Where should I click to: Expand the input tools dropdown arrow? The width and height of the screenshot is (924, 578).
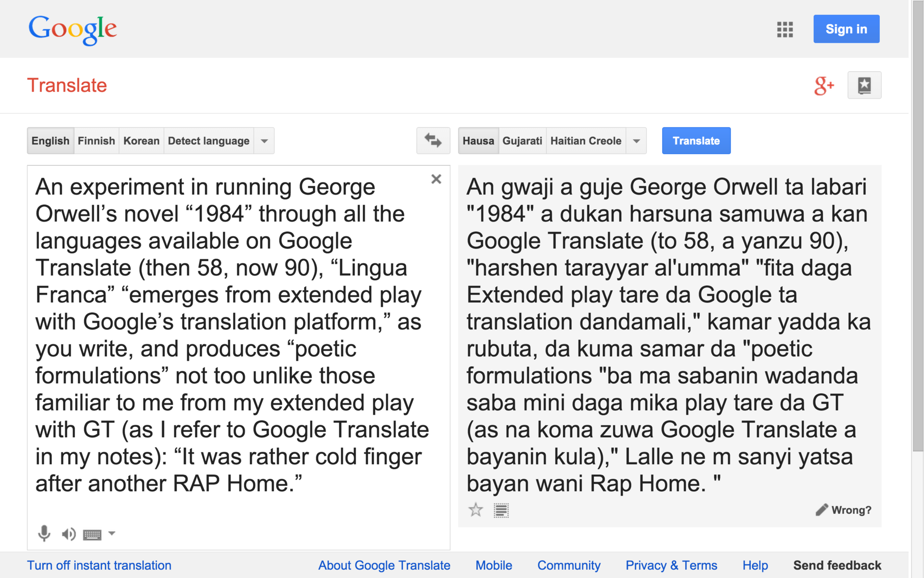click(x=112, y=533)
